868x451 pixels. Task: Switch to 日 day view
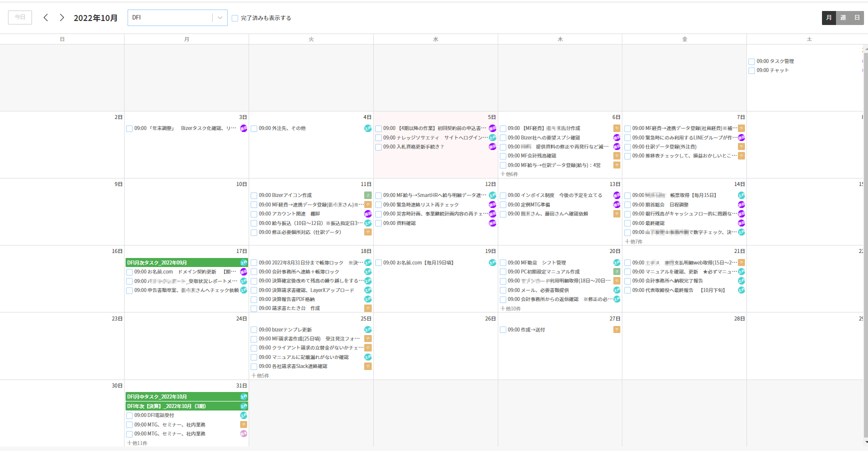857,17
